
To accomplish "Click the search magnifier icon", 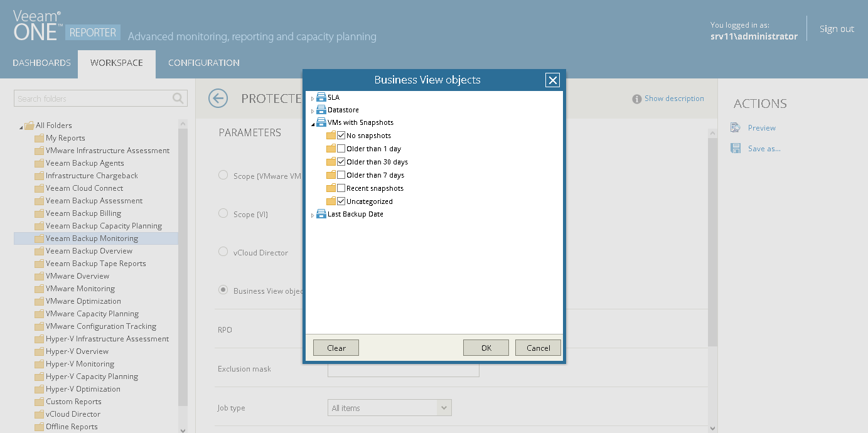I will [178, 99].
